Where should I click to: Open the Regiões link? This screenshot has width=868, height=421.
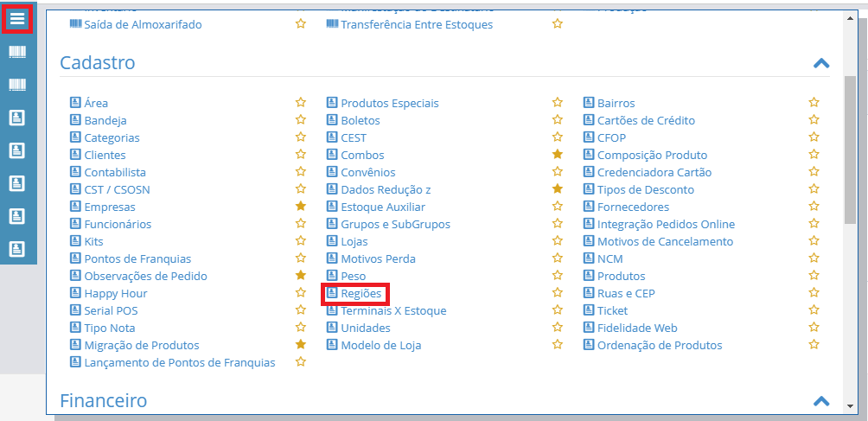pos(361,293)
